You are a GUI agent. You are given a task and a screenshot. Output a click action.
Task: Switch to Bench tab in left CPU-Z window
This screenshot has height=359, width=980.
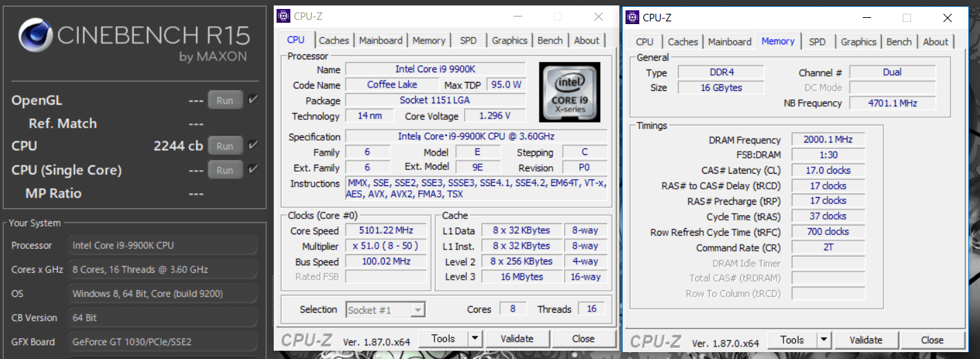(x=550, y=41)
